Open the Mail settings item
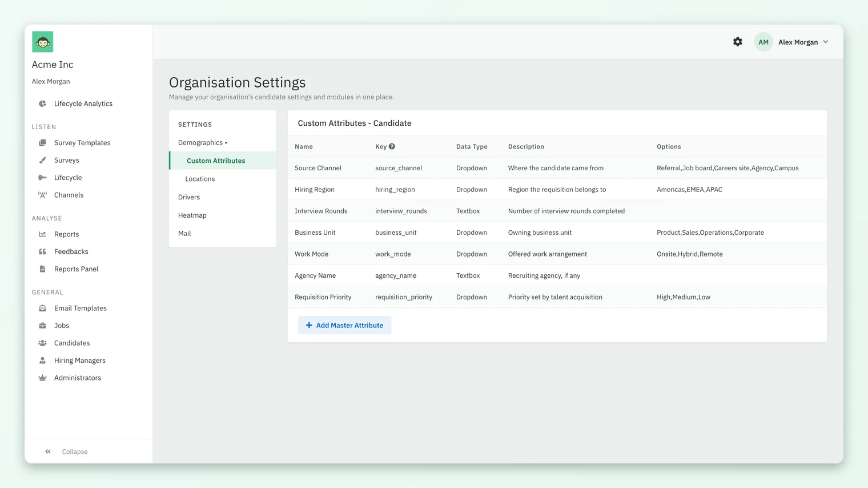 pyautogui.click(x=184, y=234)
